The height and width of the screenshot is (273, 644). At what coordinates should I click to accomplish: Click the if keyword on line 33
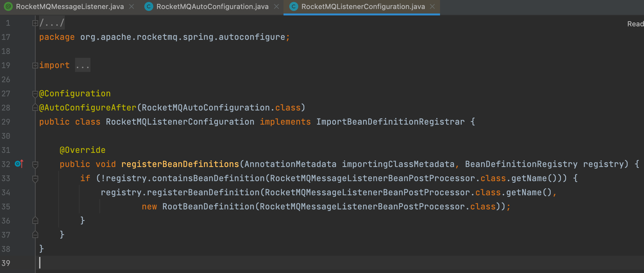pyautogui.click(x=85, y=179)
